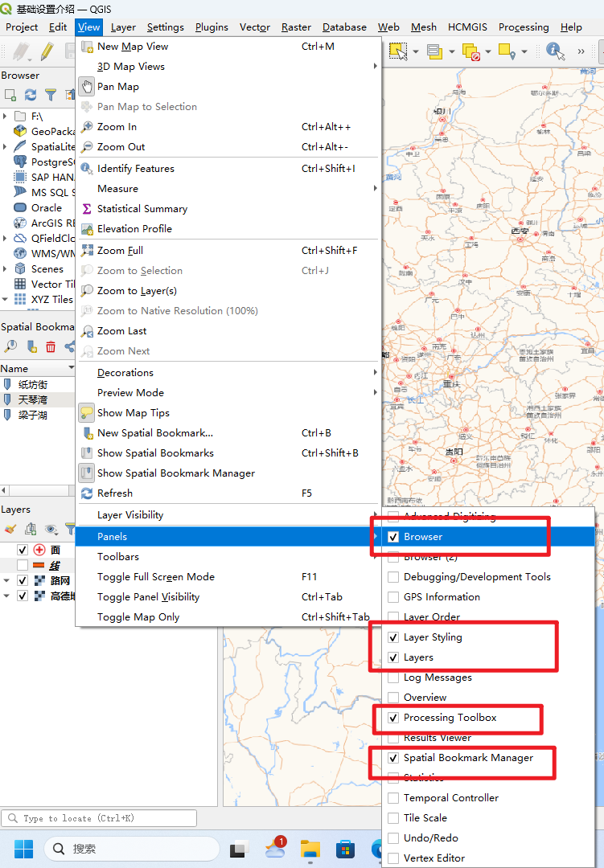
Task: Open the Layer Styling brush icon in Layers
Action: click(10, 529)
